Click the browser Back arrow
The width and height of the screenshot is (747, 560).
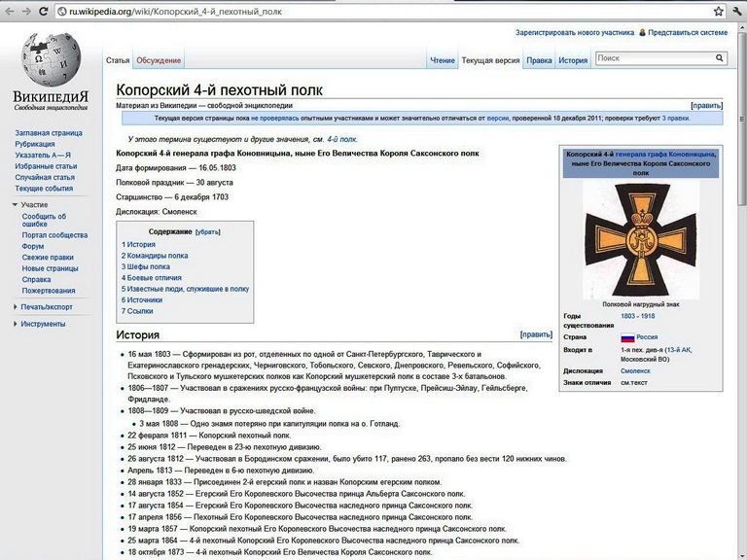point(9,11)
